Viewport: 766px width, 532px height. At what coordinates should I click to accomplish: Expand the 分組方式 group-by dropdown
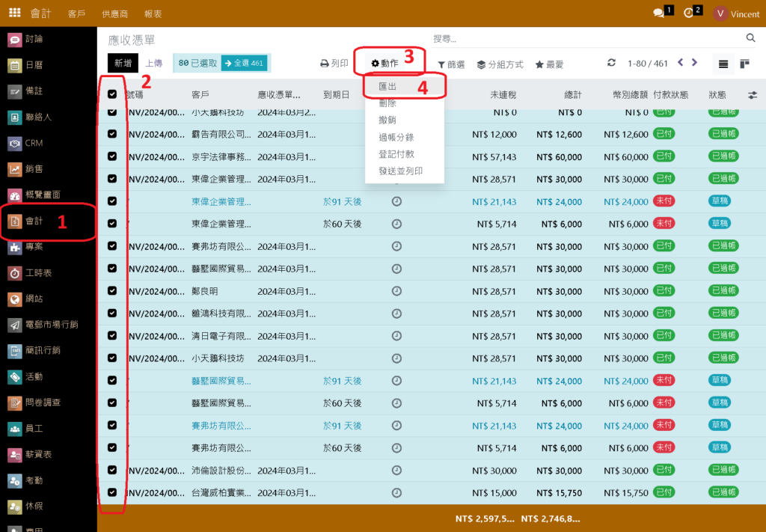tap(500, 65)
